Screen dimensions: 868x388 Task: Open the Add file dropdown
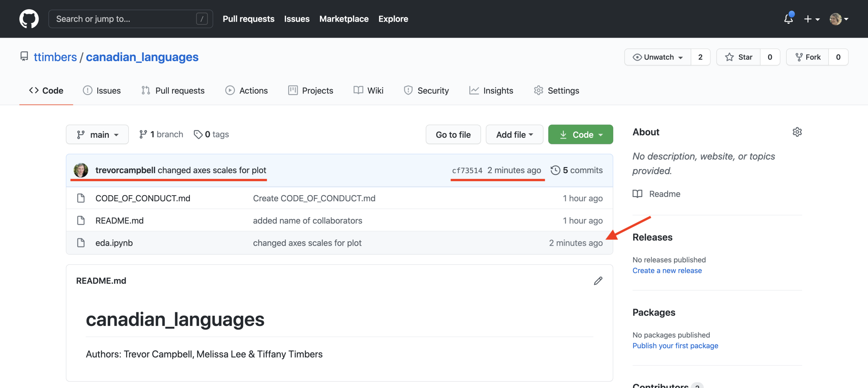tap(514, 134)
